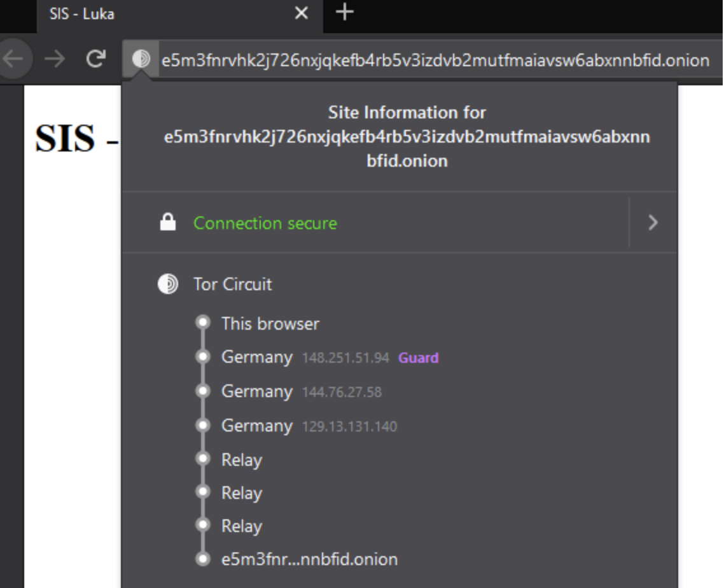Click the Tor Circuit heading

233,284
